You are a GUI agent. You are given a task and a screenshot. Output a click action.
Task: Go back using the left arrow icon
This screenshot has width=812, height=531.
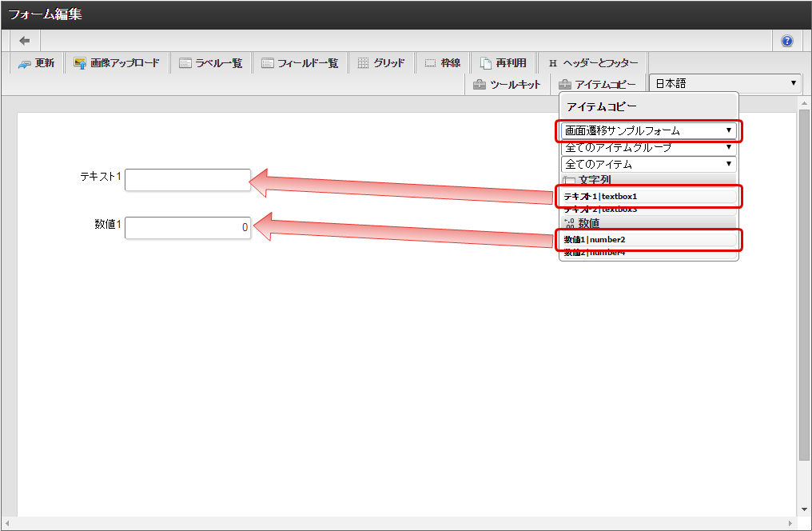coord(24,41)
